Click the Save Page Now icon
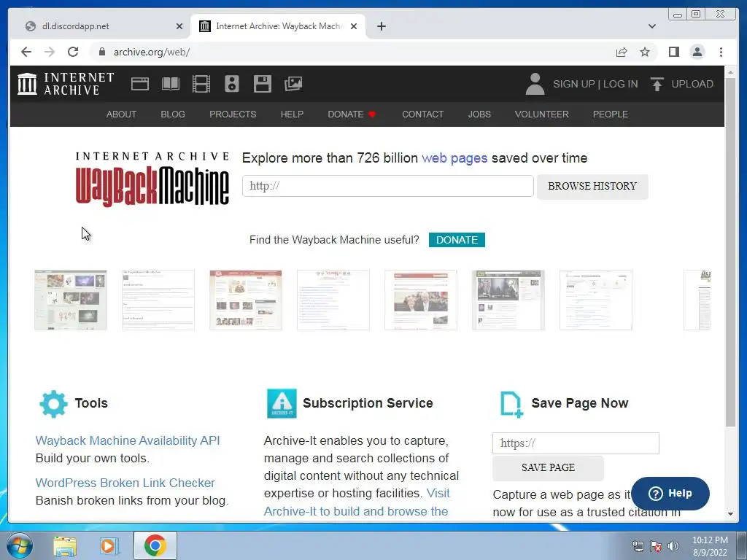Viewport: 747px width, 560px height. pos(511,404)
